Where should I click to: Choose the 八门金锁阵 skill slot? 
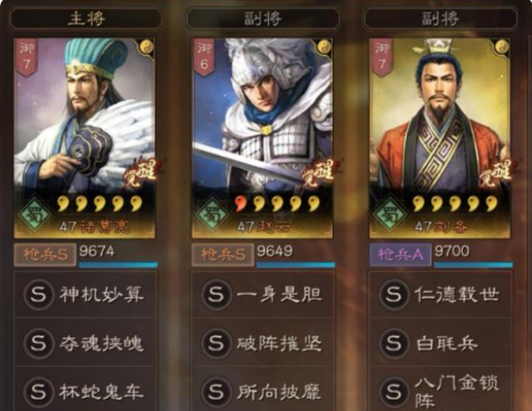pyautogui.click(x=441, y=390)
